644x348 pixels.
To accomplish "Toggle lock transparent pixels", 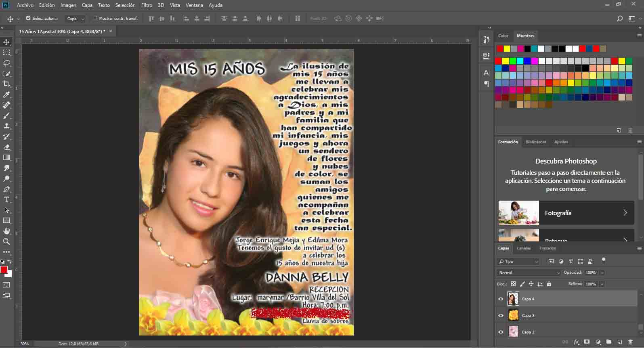I will [513, 284].
